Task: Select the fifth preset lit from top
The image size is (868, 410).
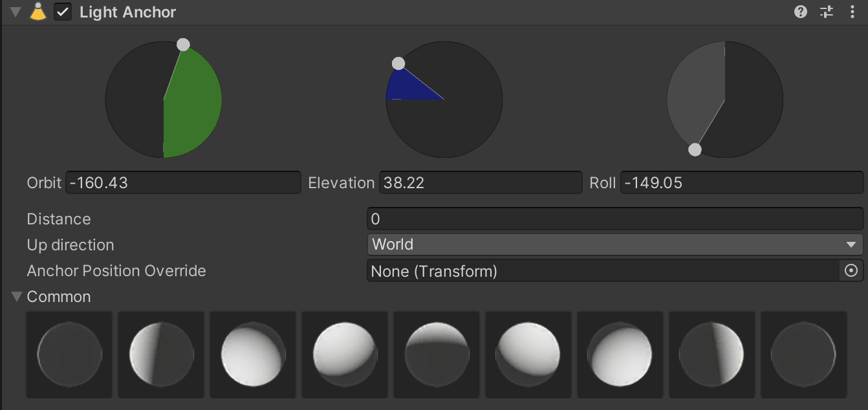Action: tap(437, 354)
